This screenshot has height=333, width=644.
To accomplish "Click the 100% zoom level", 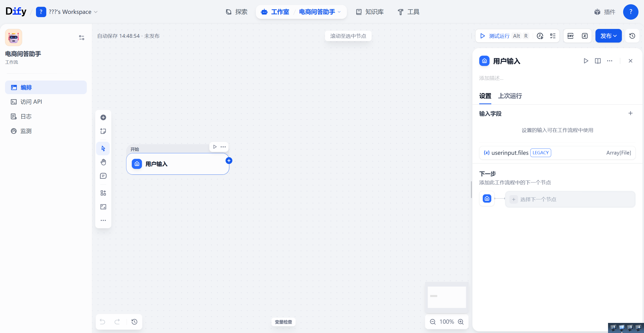I will 447,322.
